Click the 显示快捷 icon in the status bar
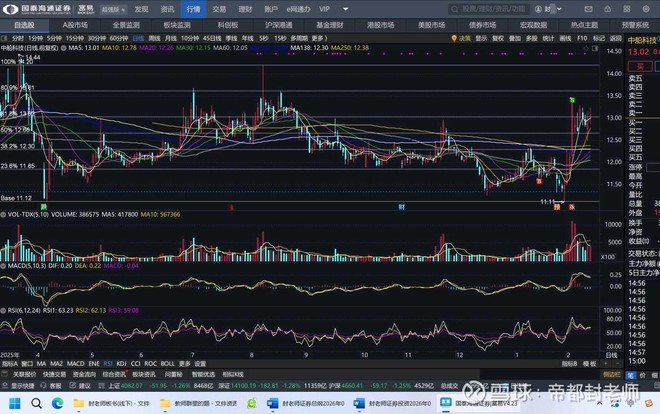The height and width of the screenshot is (414, 660). [5, 385]
